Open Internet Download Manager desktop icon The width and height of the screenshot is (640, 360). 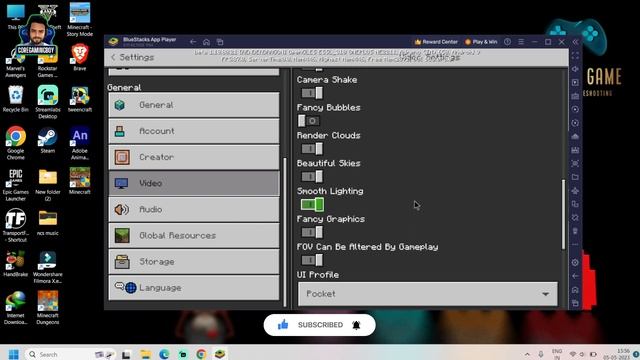click(16, 308)
